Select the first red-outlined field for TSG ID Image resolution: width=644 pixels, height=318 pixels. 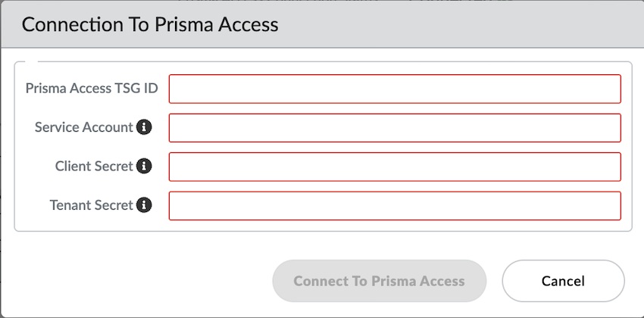(x=395, y=89)
